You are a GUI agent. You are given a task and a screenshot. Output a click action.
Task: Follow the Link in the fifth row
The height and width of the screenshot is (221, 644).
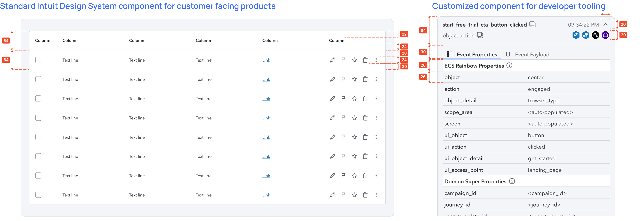click(266, 137)
